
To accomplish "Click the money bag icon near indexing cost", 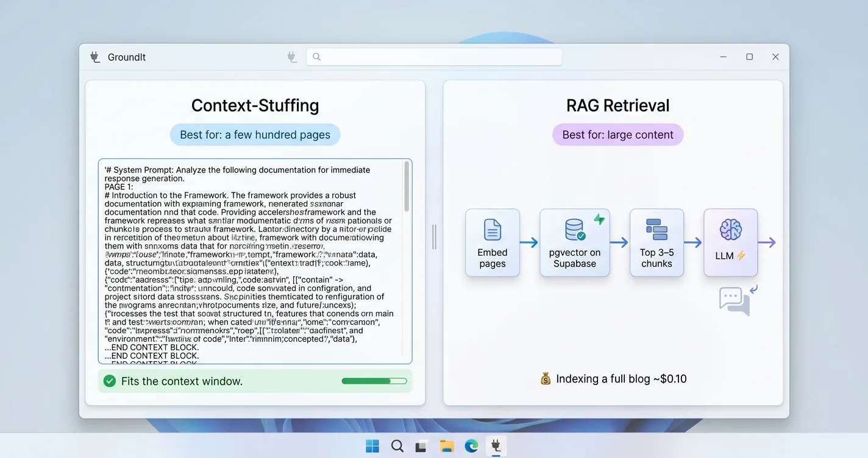I will (546, 379).
